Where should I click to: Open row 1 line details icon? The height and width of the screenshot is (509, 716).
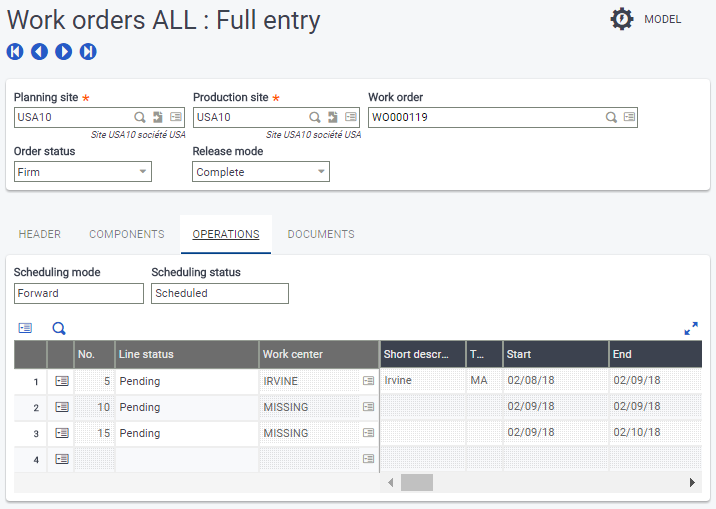pyautogui.click(x=62, y=381)
